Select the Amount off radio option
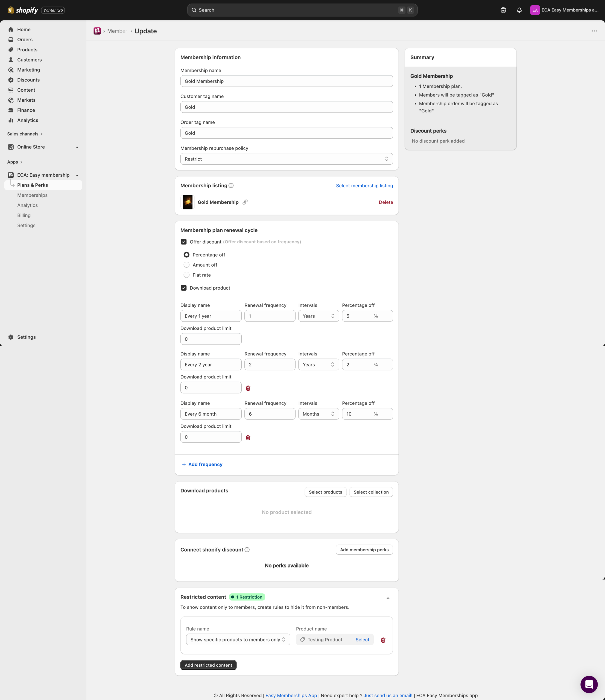This screenshot has height=700, width=605. point(186,265)
